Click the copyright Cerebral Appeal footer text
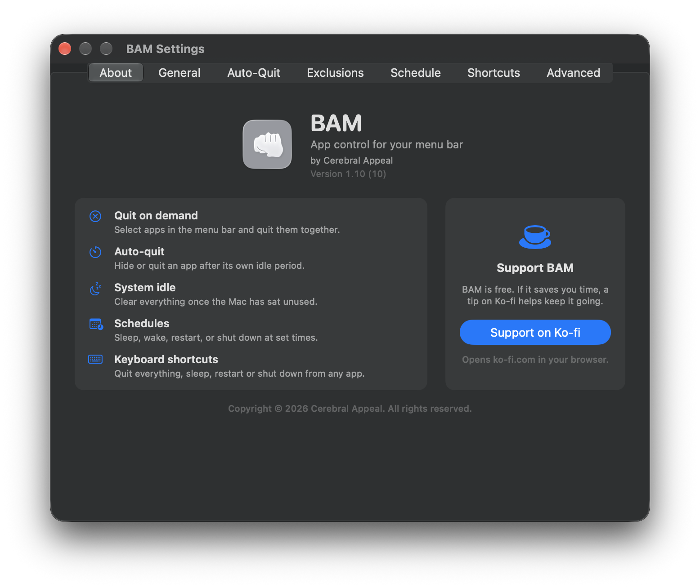 pos(350,409)
